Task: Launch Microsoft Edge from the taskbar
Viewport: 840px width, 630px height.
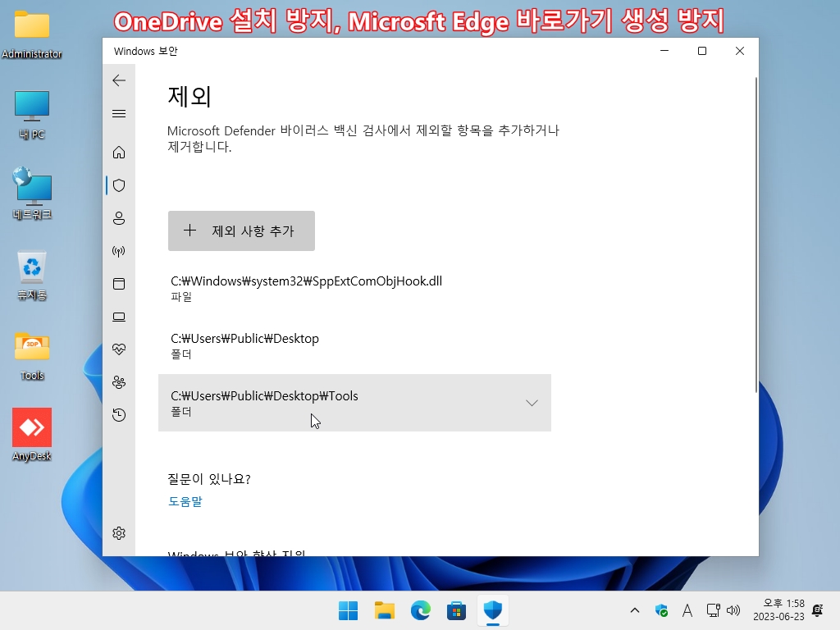Action: coord(421,610)
